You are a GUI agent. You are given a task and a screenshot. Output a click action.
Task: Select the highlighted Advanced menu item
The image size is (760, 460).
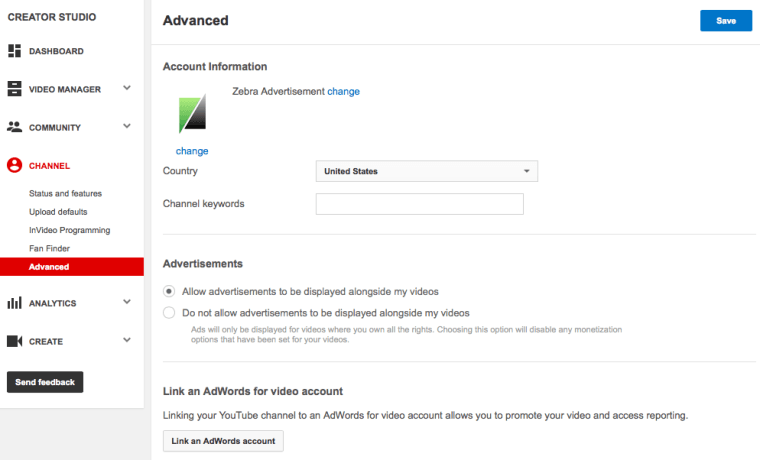coord(72,267)
